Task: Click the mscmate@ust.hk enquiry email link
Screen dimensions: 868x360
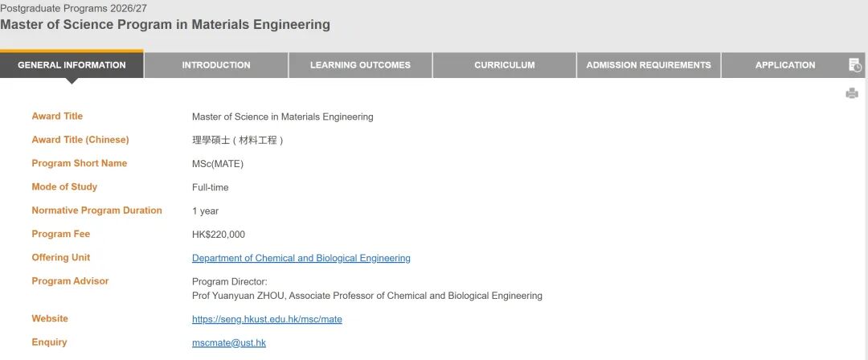Action: click(x=228, y=342)
